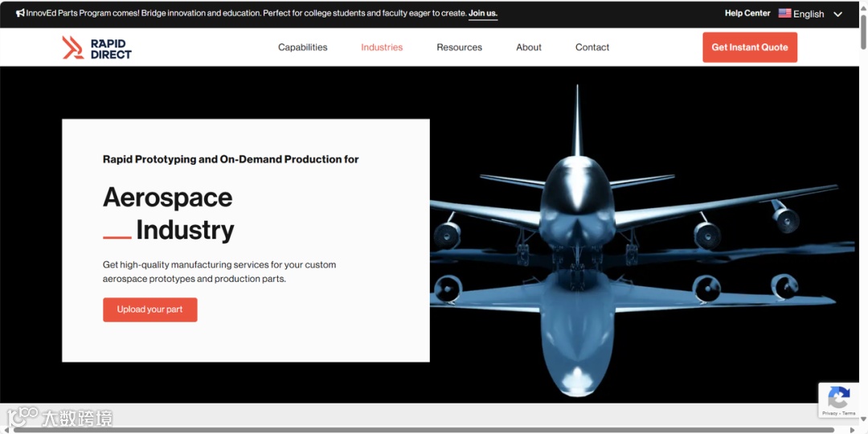Click the high-quality manufacturing services description
The width and height of the screenshot is (868, 434).
pyautogui.click(x=219, y=272)
